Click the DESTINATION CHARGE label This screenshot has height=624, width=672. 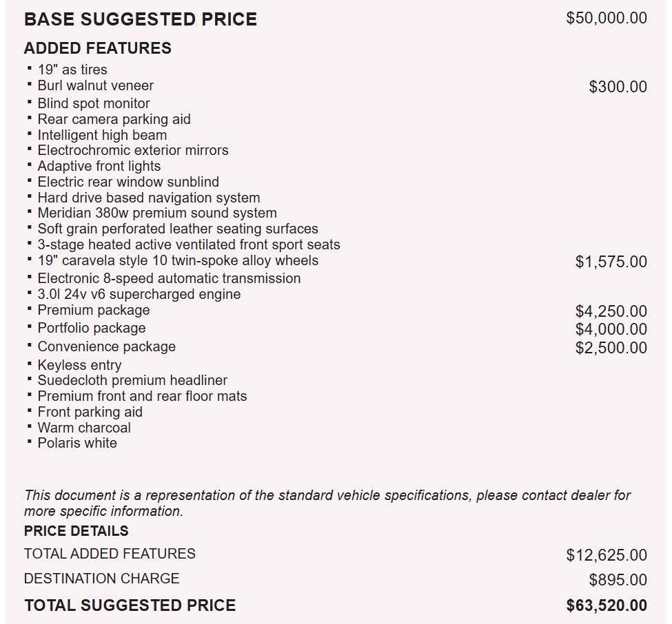coord(101,579)
